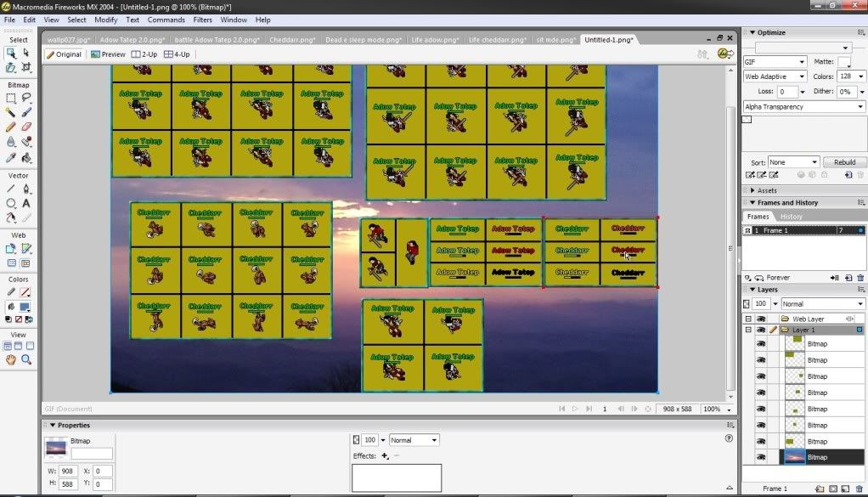The height and width of the screenshot is (497, 868).
Task: Hide the selected bottom Bitmap layer
Action: pyautogui.click(x=761, y=457)
